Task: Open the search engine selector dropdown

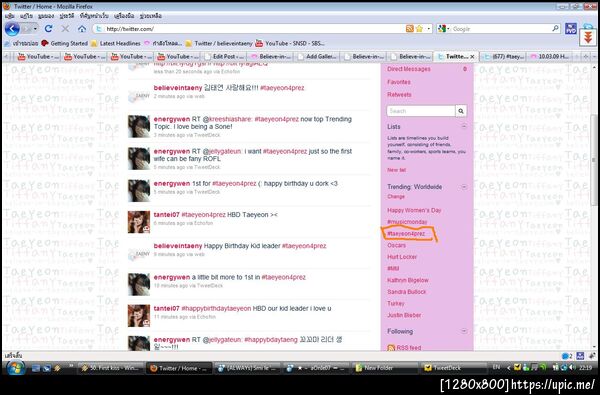Action: pos(443,29)
